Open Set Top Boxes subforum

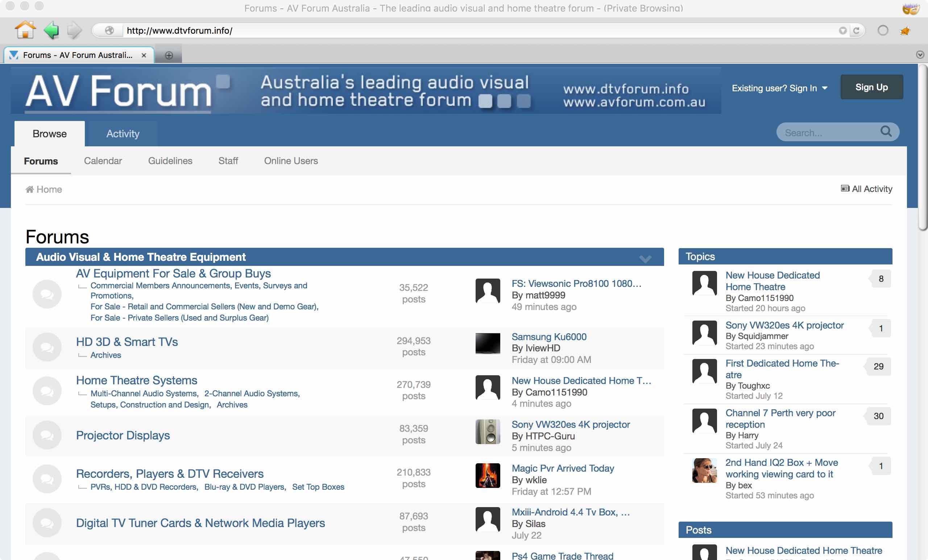(x=318, y=486)
